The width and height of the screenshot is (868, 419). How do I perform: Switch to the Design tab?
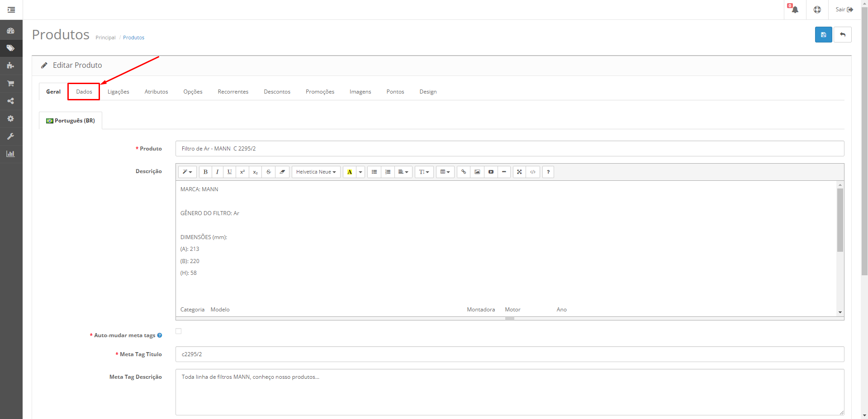point(428,92)
